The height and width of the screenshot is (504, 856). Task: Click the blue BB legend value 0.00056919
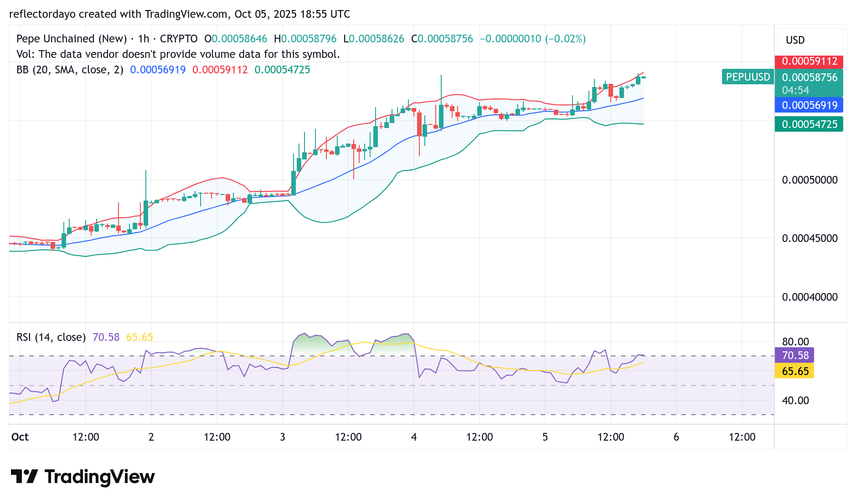[158, 70]
